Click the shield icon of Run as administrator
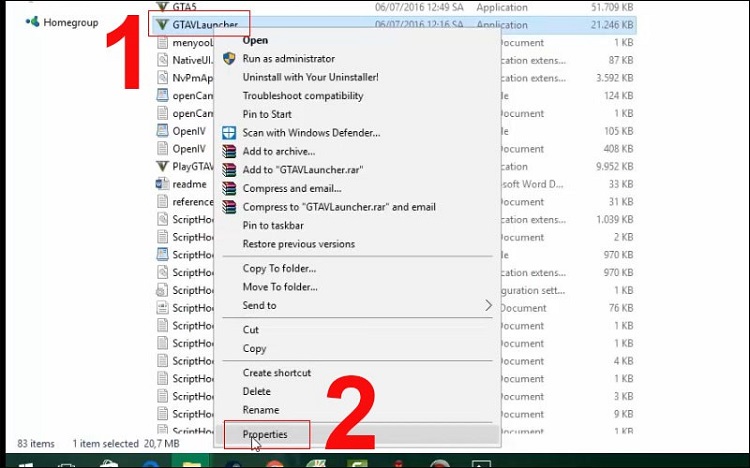 coord(229,59)
